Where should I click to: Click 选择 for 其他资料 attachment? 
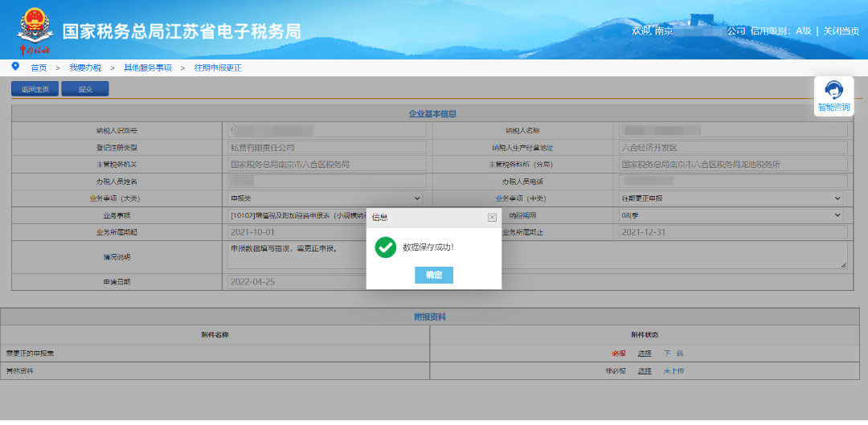click(x=645, y=371)
